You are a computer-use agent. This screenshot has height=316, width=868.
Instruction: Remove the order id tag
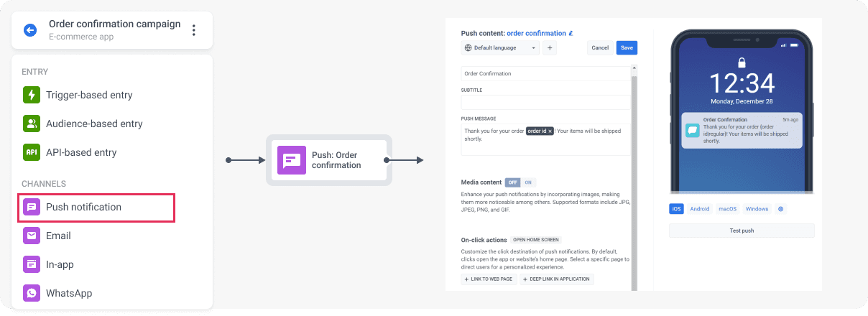[x=550, y=131]
